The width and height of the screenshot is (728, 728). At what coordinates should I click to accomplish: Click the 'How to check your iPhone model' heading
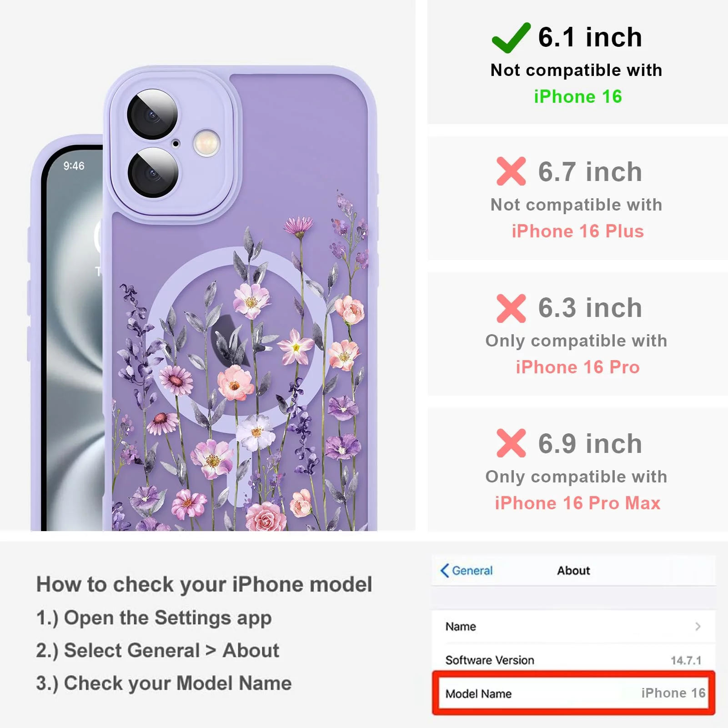[204, 584]
